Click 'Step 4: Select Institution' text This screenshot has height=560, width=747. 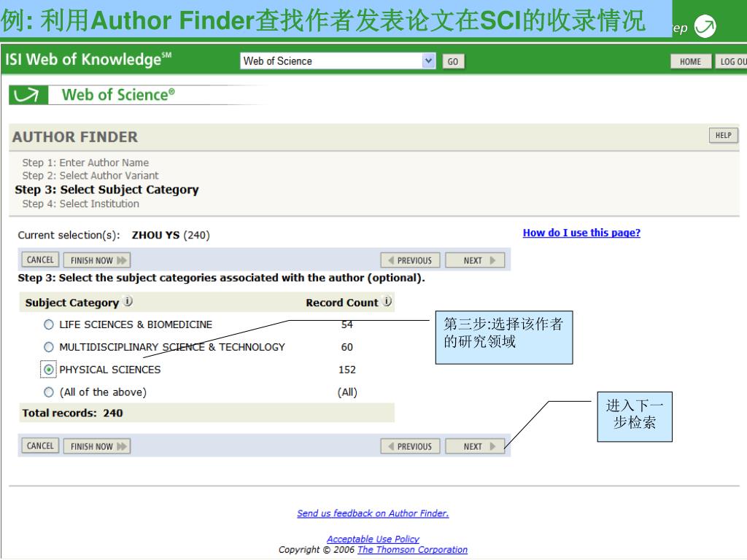80,204
